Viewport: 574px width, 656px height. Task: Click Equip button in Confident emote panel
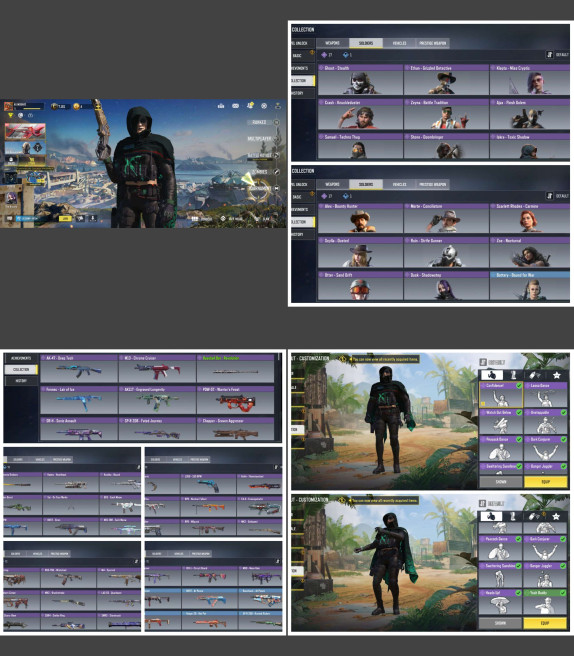[x=546, y=482]
